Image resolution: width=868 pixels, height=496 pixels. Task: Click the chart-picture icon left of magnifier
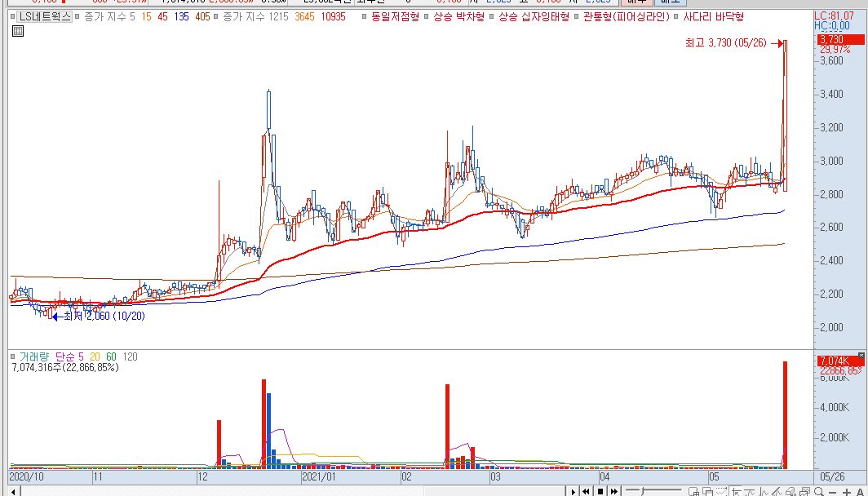pyautogui.click(x=805, y=492)
